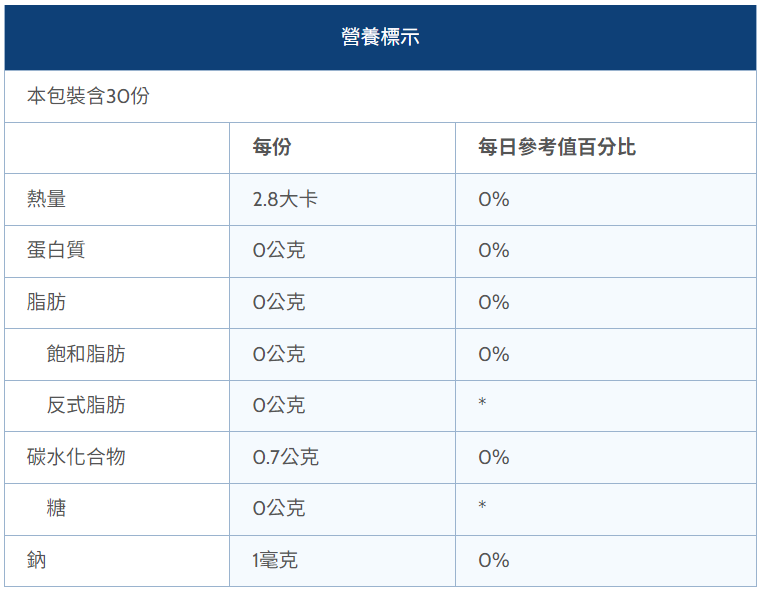The height and width of the screenshot is (591, 762).
Task: Select the 每日參考值百分比 column header
Action: pos(556,148)
